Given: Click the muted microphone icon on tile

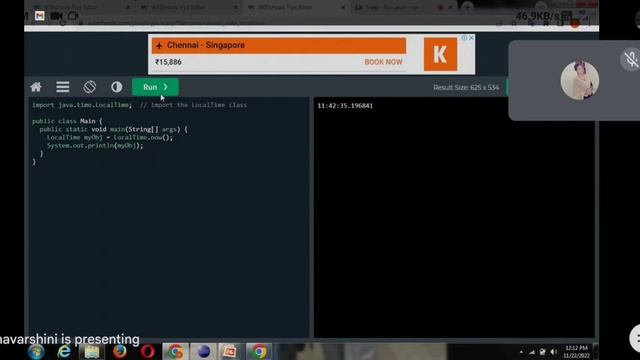Looking at the screenshot, I should click(x=631, y=60).
